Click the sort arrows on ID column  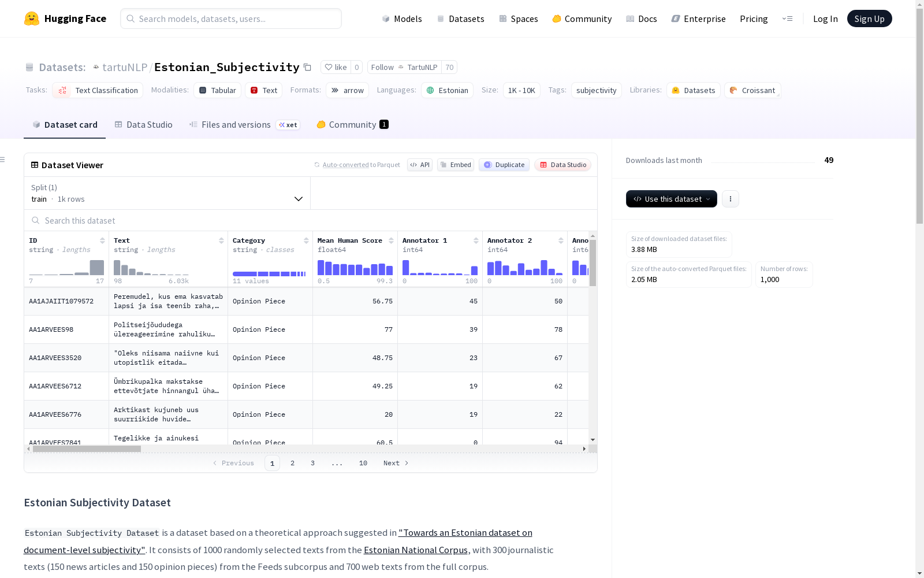click(102, 240)
